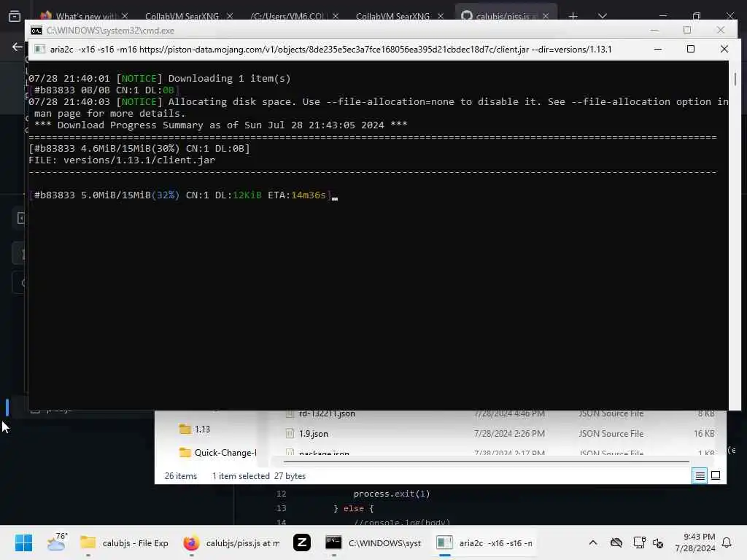The image size is (747, 560).
Task: Maximize the aria2c console window
Action: click(x=690, y=49)
